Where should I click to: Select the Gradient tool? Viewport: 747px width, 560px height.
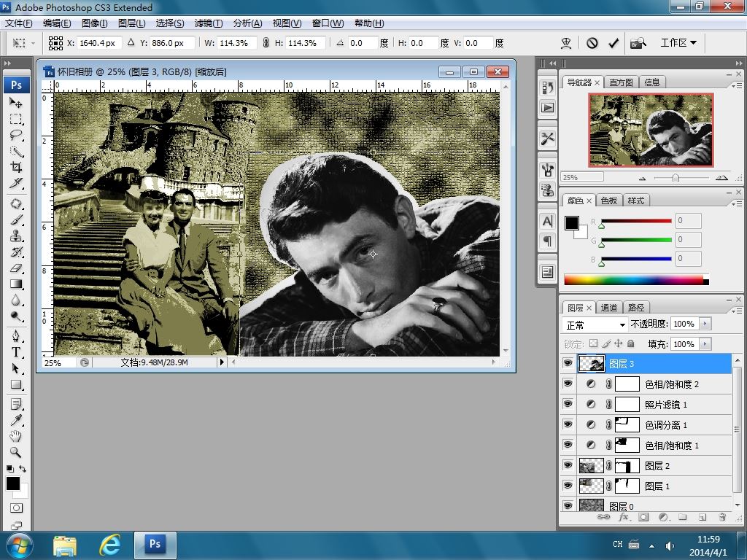(x=16, y=284)
